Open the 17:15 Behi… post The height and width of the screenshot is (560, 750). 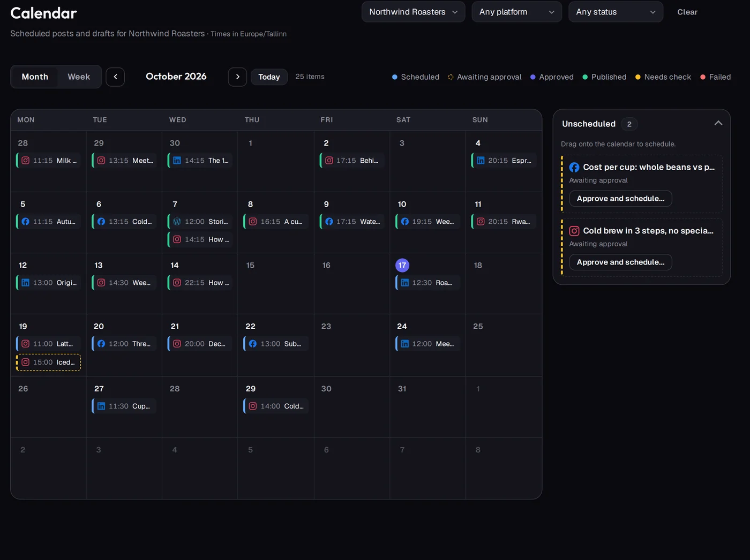point(352,161)
